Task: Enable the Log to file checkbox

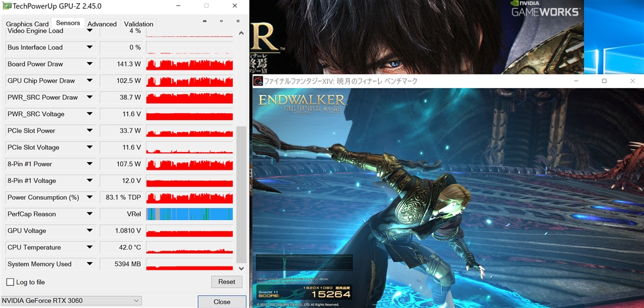Action: click(10, 282)
